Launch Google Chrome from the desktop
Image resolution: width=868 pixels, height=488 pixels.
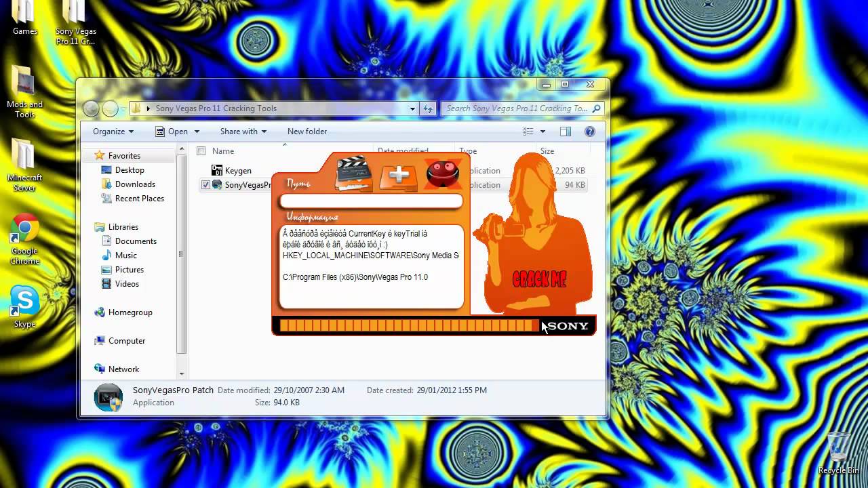click(24, 239)
